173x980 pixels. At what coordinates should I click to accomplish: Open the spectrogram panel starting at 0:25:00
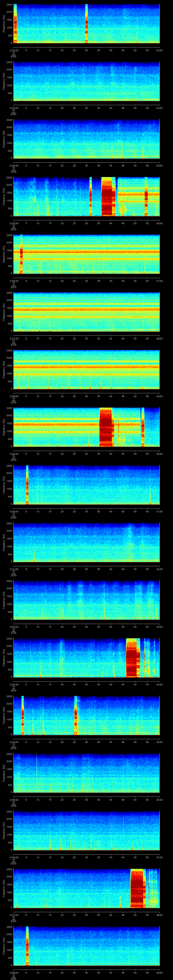pos(87,197)
